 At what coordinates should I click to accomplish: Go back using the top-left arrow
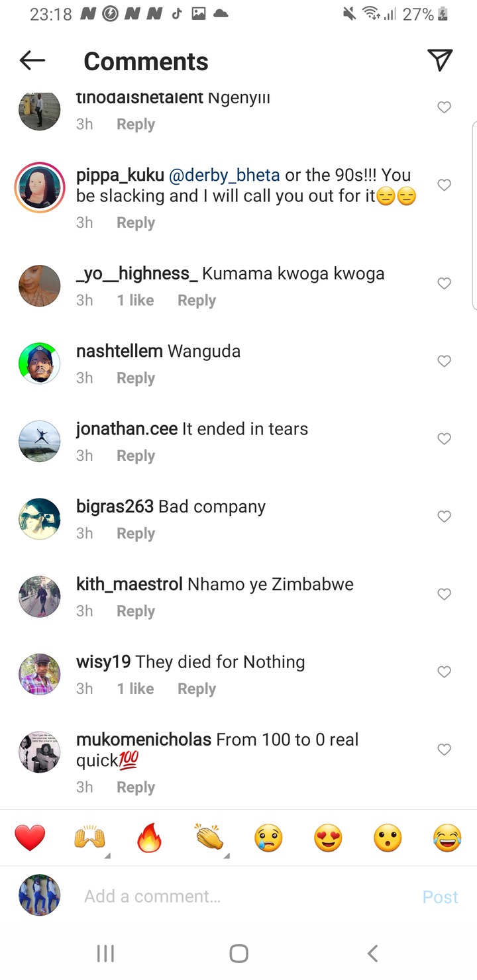32,61
